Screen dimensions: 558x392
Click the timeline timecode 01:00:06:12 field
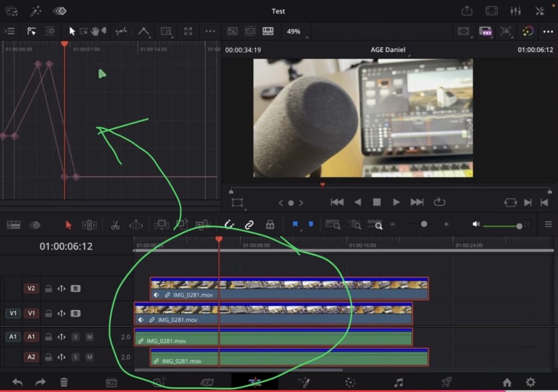coord(66,246)
